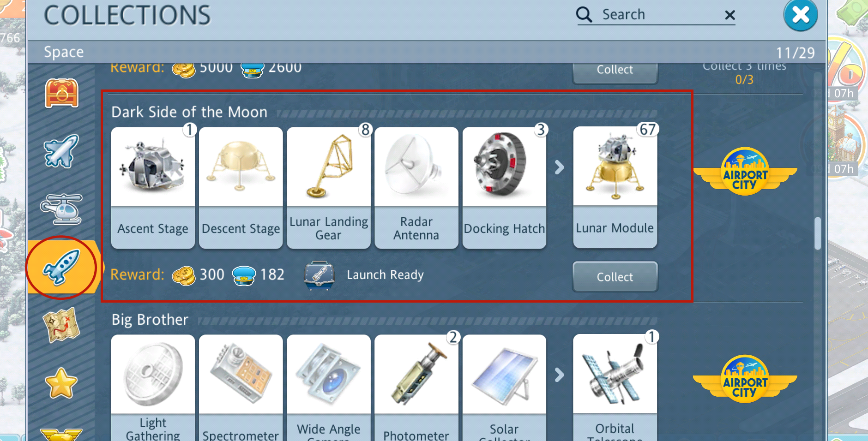This screenshot has height=441, width=868.
Task: Click the Dark Side of the Moon title
Action: point(189,112)
